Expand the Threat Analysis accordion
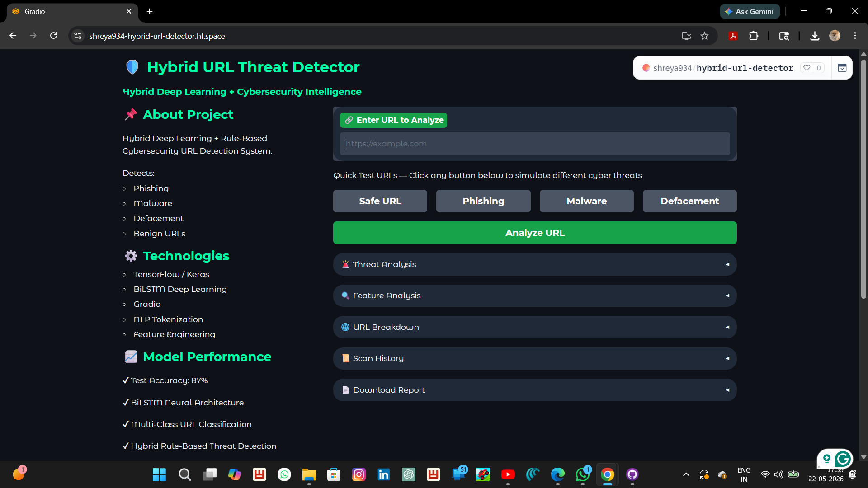This screenshot has width=868, height=488. click(535, 264)
